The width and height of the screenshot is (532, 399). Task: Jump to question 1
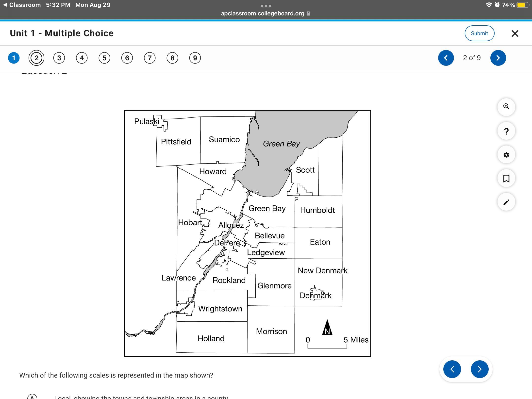point(14,58)
